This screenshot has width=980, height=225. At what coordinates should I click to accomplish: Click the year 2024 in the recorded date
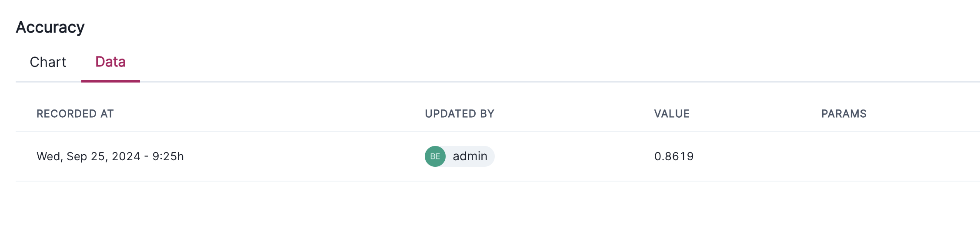coord(126,156)
